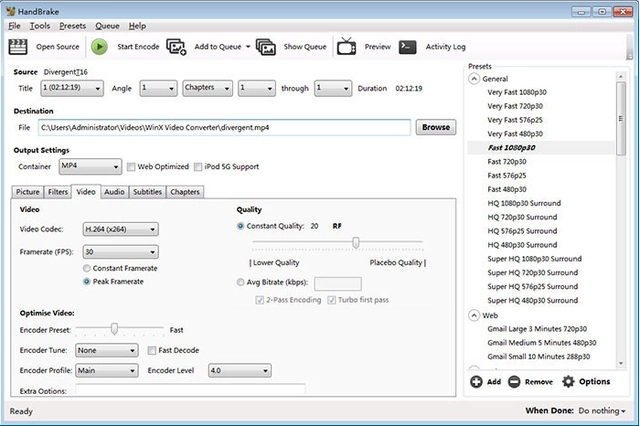Click the Remove preset minus icon
Image resolution: width=640 pixels, height=426 pixels.
[514, 382]
